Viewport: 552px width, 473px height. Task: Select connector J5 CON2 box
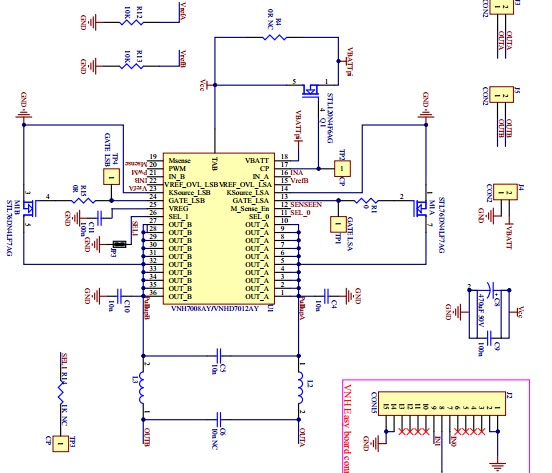[501, 95]
